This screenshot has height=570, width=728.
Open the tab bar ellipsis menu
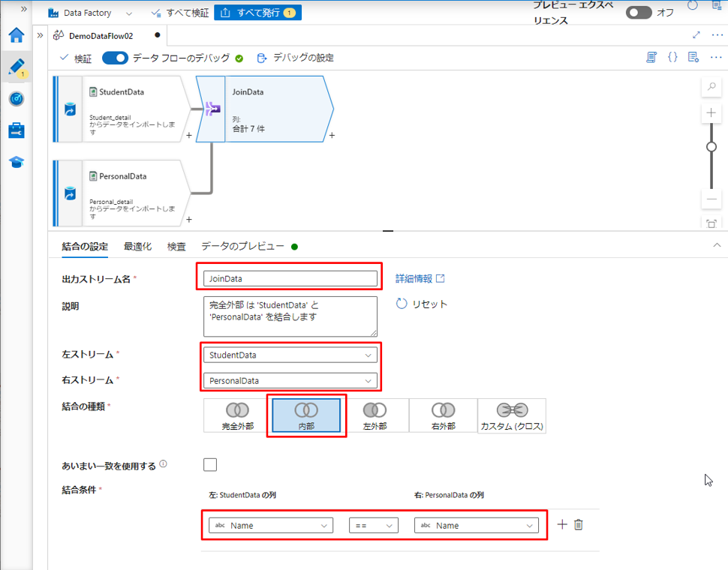click(717, 35)
